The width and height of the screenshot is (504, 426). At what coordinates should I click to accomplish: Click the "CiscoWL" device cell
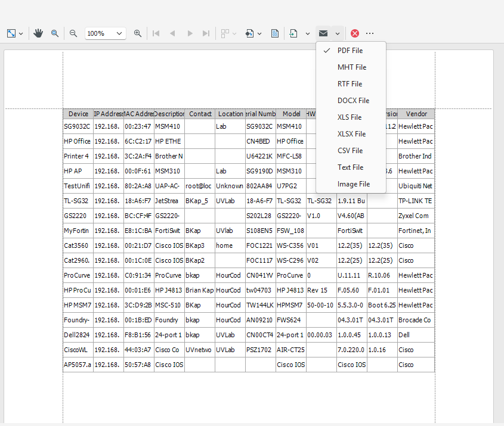pyautogui.click(x=78, y=350)
